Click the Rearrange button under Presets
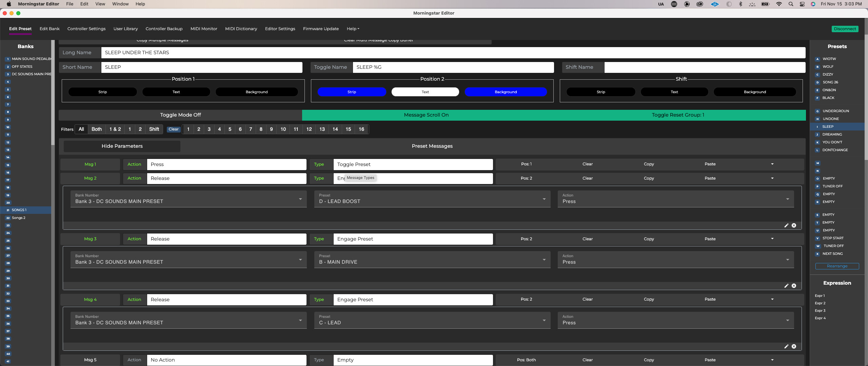The width and height of the screenshot is (868, 366). pos(837,266)
